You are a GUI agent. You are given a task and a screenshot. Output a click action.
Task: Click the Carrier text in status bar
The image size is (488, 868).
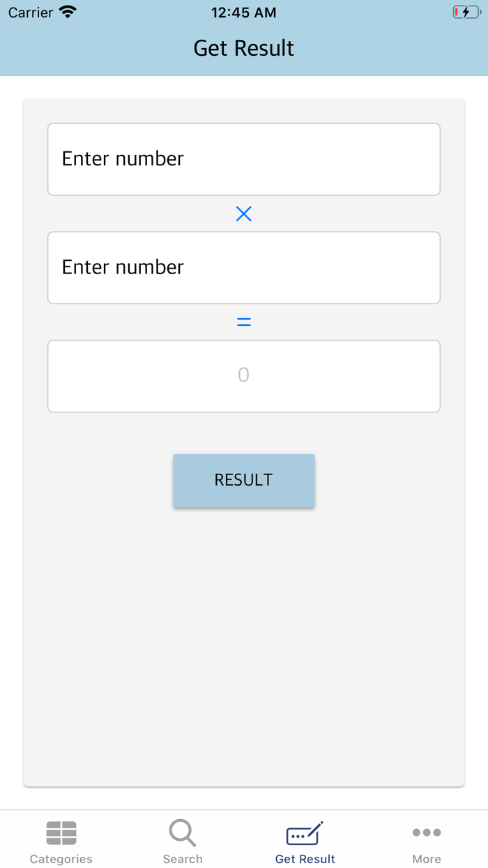point(31,13)
